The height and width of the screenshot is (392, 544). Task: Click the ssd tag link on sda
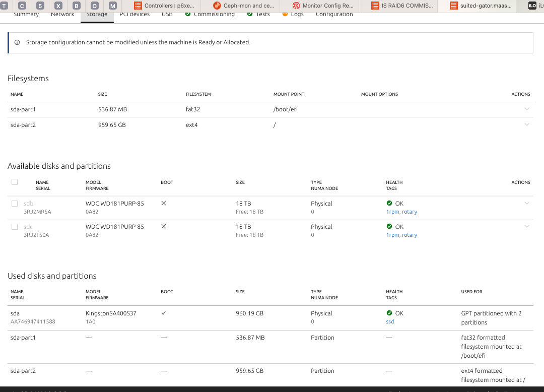click(x=390, y=321)
